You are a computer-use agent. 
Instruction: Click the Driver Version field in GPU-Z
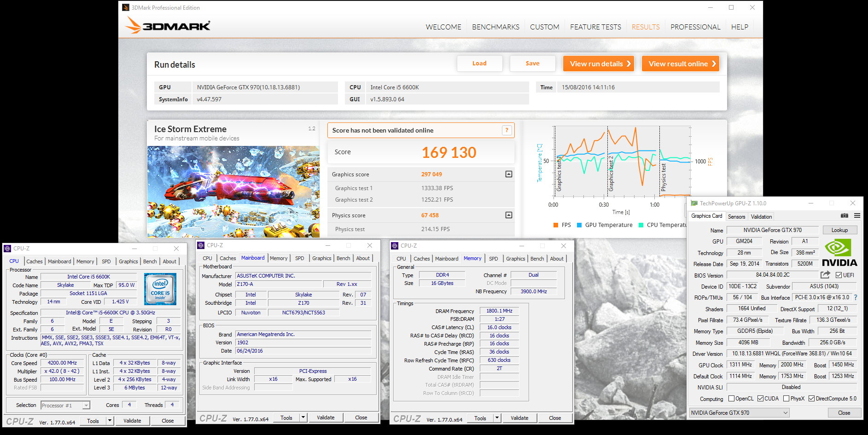coord(792,354)
